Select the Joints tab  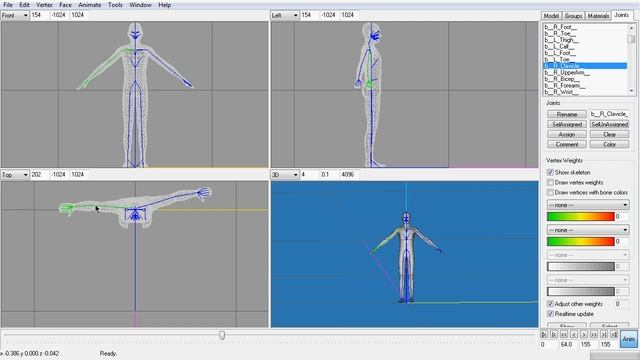622,15
